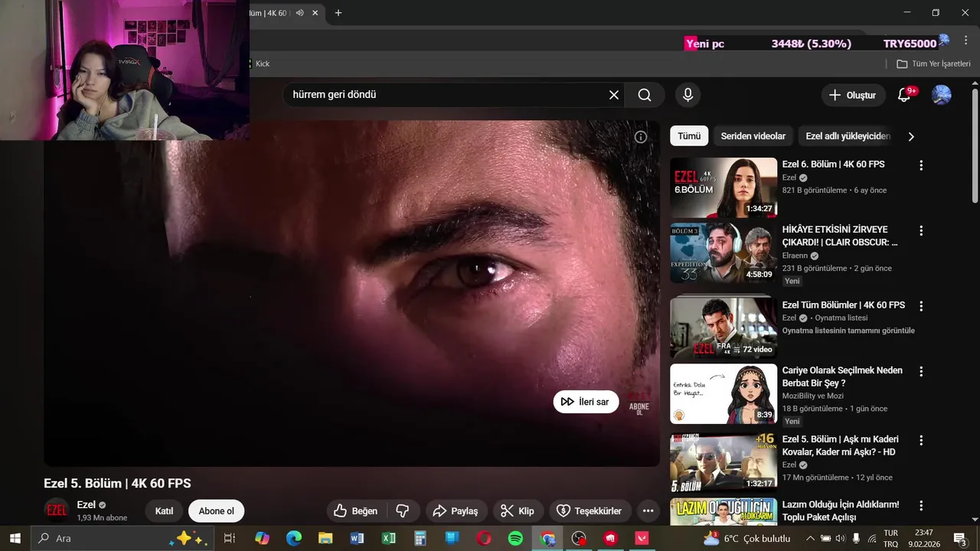
Task: Click the Oluştur create button
Action: coord(853,95)
